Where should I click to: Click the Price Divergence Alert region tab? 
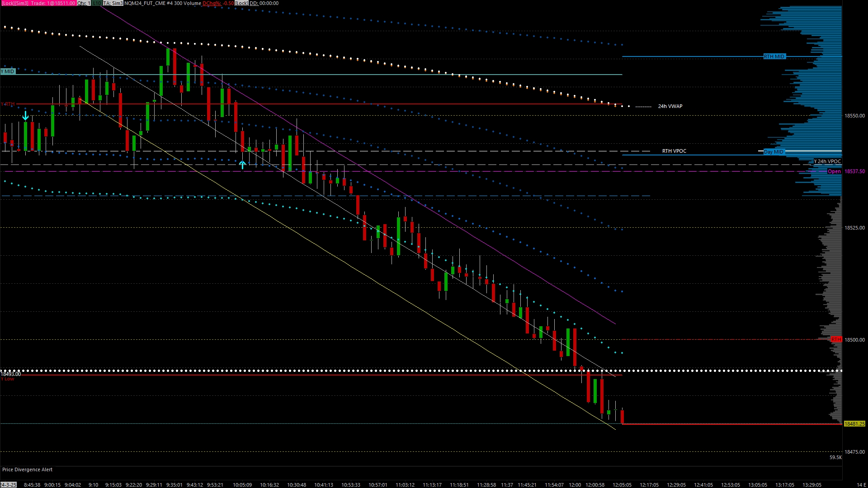[x=27, y=469]
